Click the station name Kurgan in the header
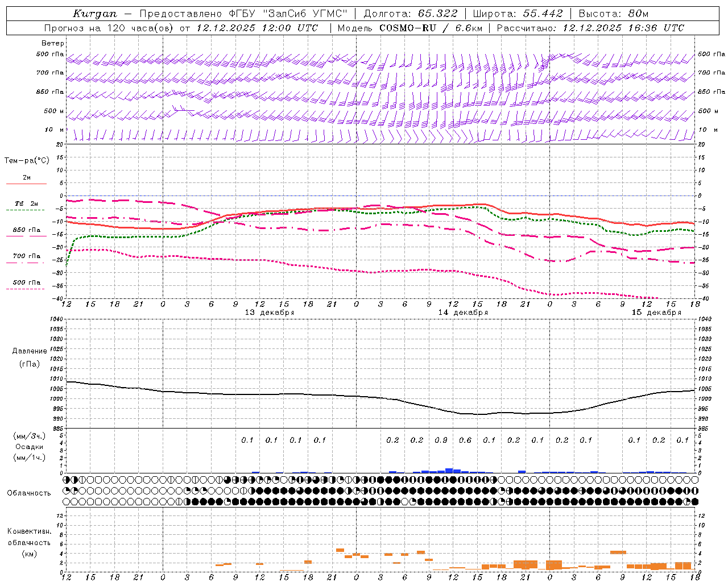 click(x=95, y=14)
